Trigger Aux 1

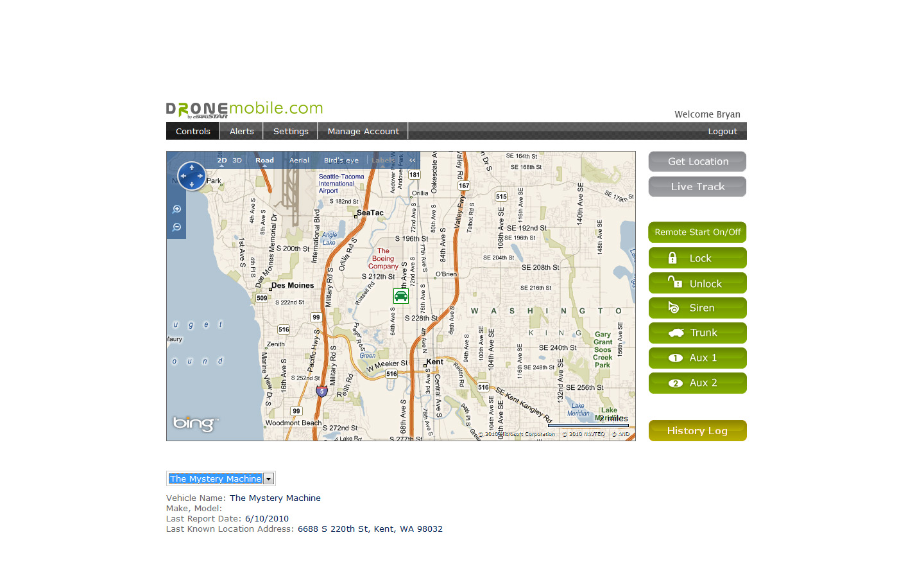pyautogui.click(x=697, y=358)
